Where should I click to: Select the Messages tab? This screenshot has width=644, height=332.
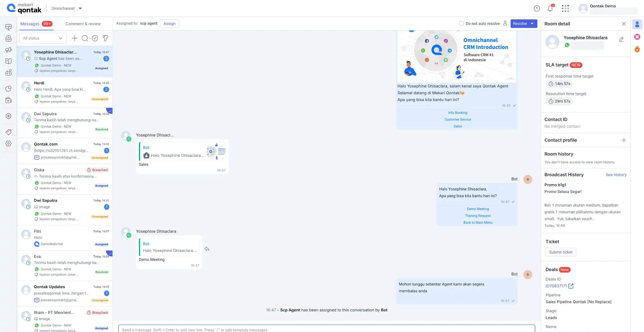pyautogui.click(x=30, y=24)
